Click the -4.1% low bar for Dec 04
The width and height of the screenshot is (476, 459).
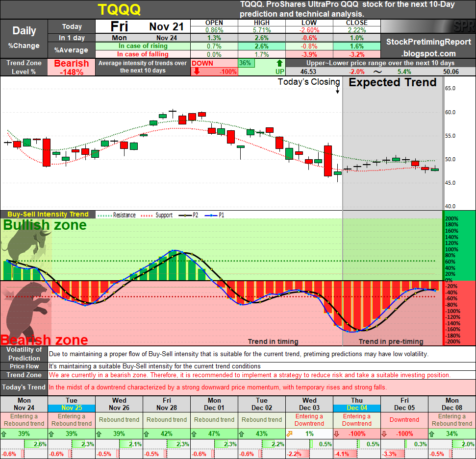346,454
